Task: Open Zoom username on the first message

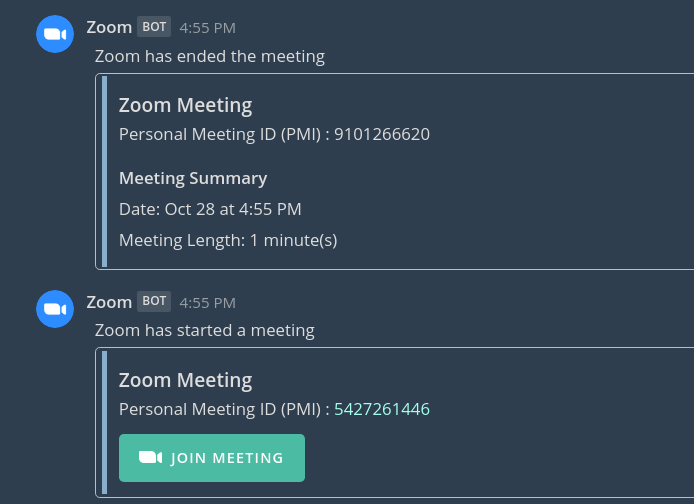Action: coord(109,27)
